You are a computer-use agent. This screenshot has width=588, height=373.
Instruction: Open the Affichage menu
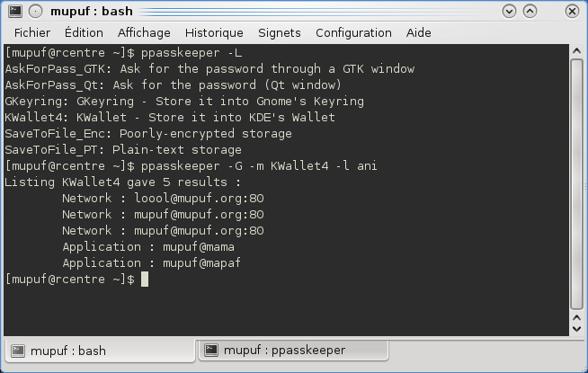(x=144, y=33)
